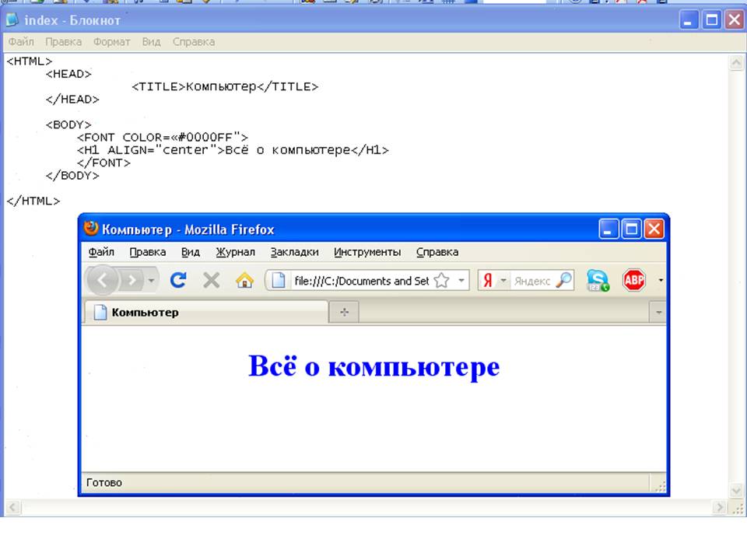Open the Adblock Plus ABP icon
Image resolution: width=747 pixels, height=560 pixels.
tap(634, 280)
